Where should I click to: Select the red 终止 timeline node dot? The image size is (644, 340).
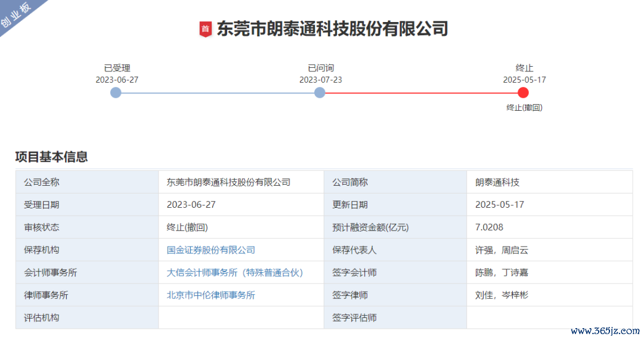523,93
